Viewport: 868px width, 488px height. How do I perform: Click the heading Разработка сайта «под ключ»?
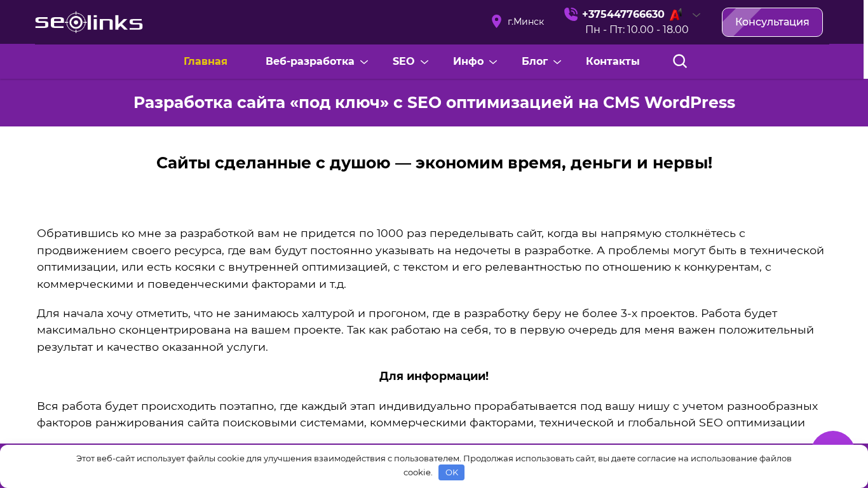click(x=434, y=102)
